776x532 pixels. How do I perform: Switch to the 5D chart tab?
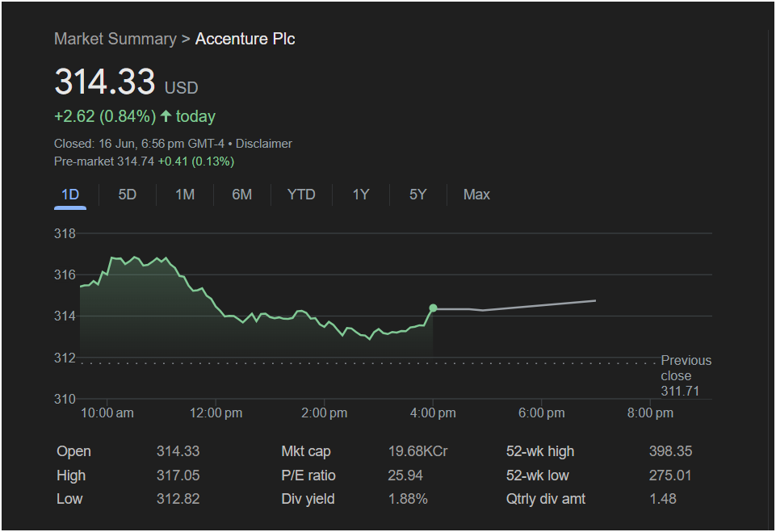tap(128, 195)
